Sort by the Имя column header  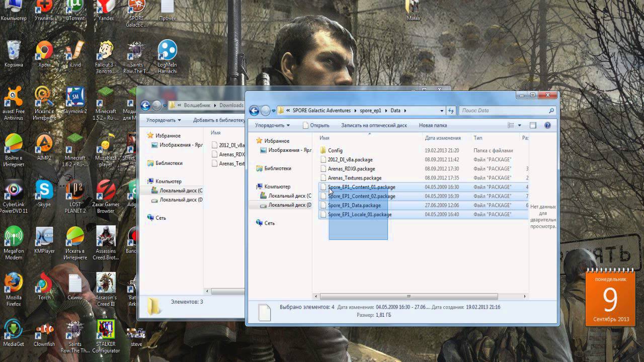[370, 138]
